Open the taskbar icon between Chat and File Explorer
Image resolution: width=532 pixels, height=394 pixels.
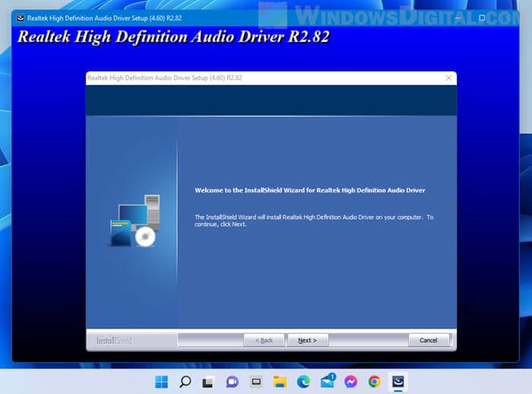tap(256, 382)
